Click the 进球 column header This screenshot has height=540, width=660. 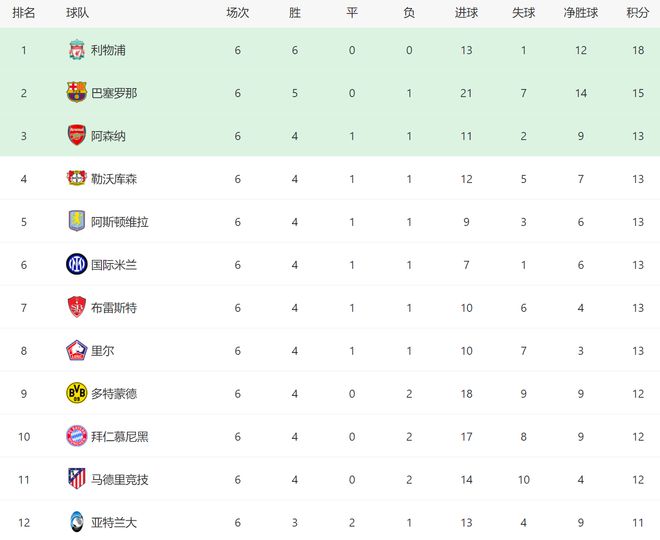466,13
